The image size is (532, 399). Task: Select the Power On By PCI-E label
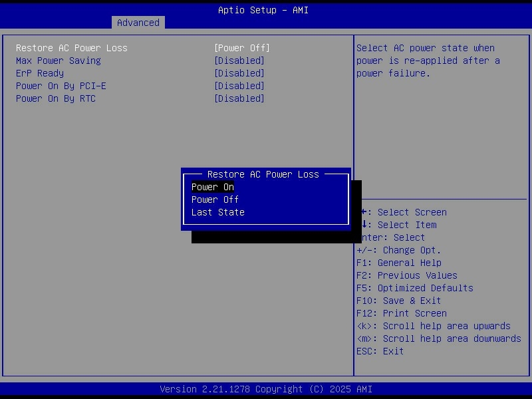(61, 86)
